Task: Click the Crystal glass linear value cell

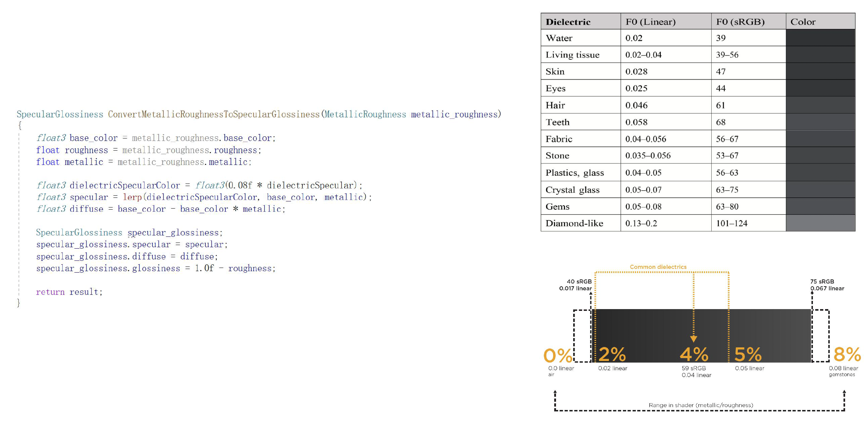Action: click(643, 190)
